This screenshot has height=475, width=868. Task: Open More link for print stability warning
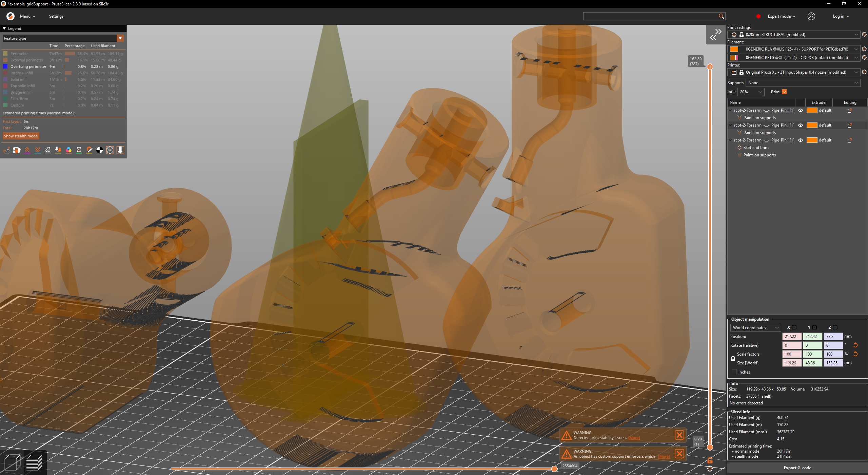tap(634, 438)
